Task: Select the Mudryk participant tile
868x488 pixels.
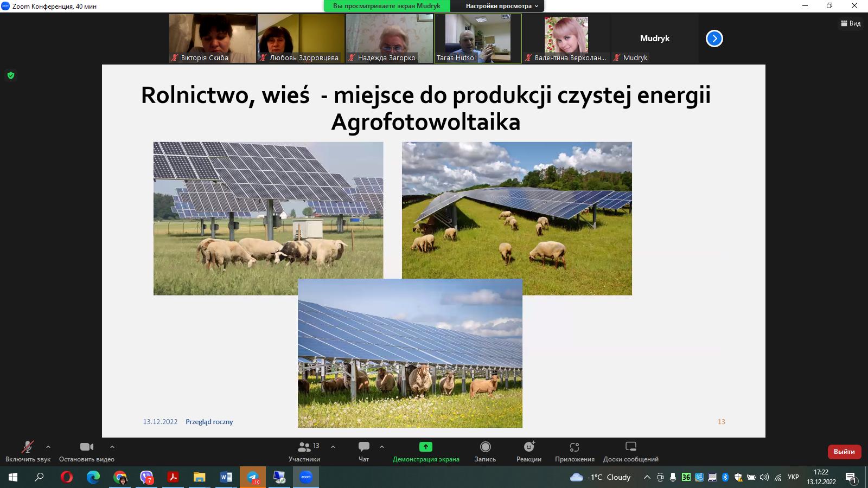Action: (655, 38)
